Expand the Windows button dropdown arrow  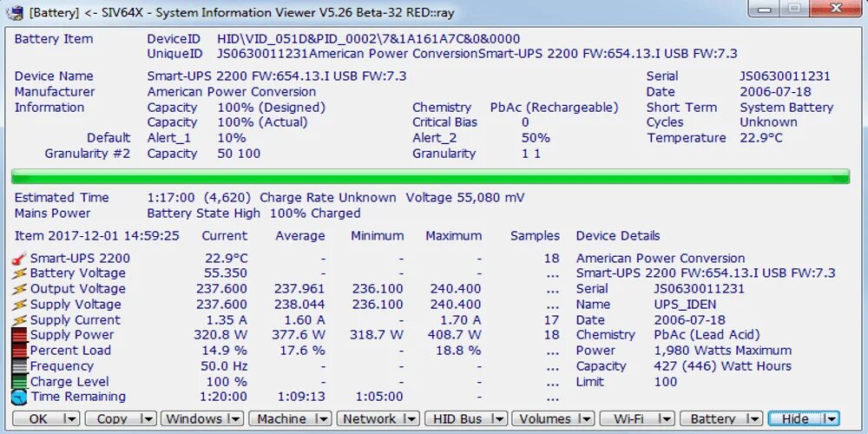point(235,419)
